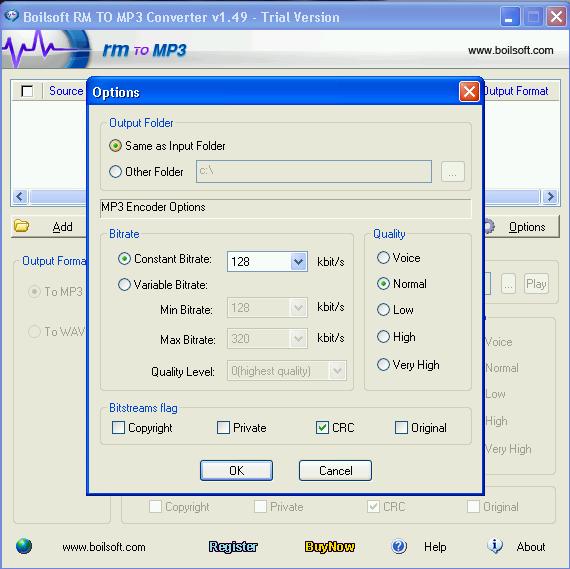Click BuyNow link at bottom
Image resolution: width=570 pixels, height=569 pixels.
click(329, 546)
